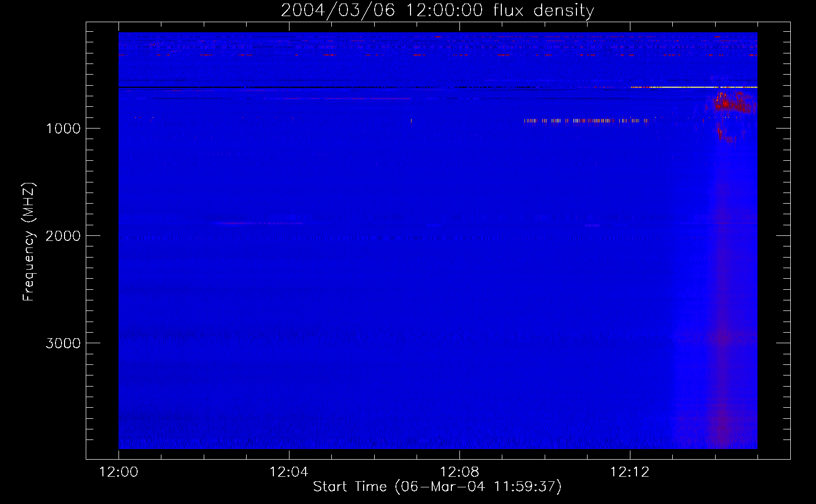Select the 3000 frequency tick label
The height and width of the screenshot is (504, 816).
tap(63, 343)
